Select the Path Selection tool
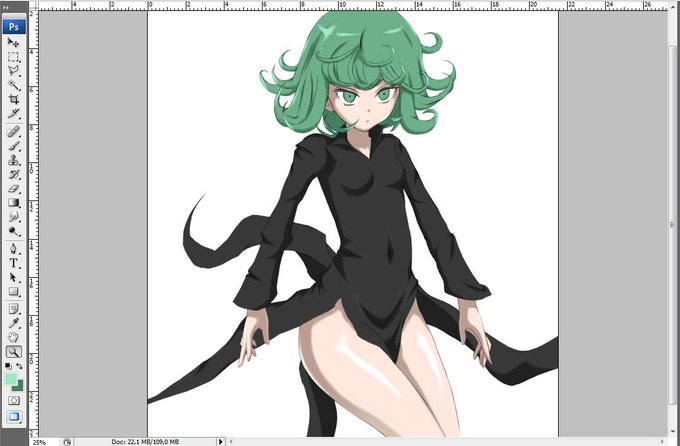This screenshot has width=680, height=446. pos(13,277)
